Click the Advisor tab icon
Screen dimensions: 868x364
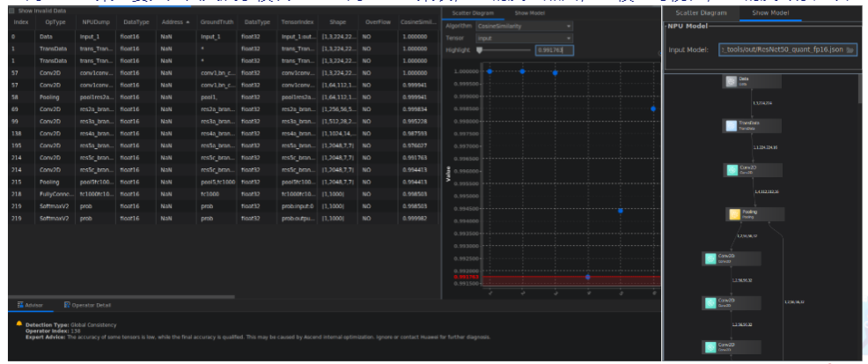point(20,305)
